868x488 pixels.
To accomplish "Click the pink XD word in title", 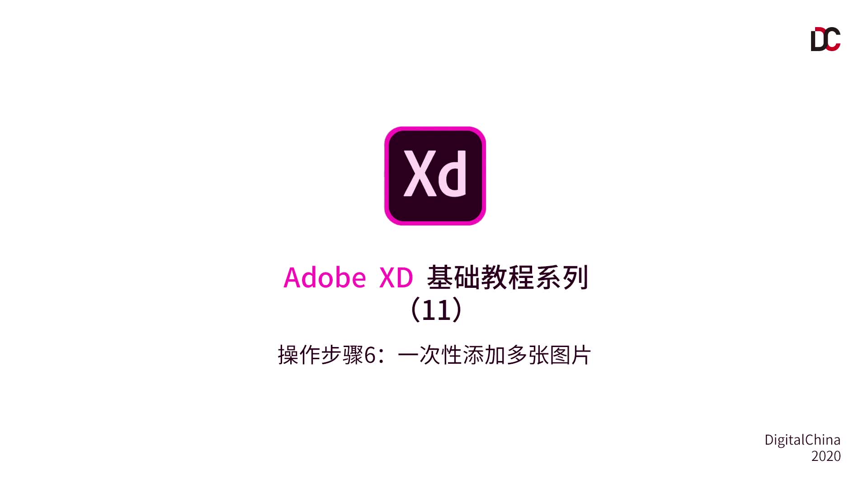I will coord(396,277).
